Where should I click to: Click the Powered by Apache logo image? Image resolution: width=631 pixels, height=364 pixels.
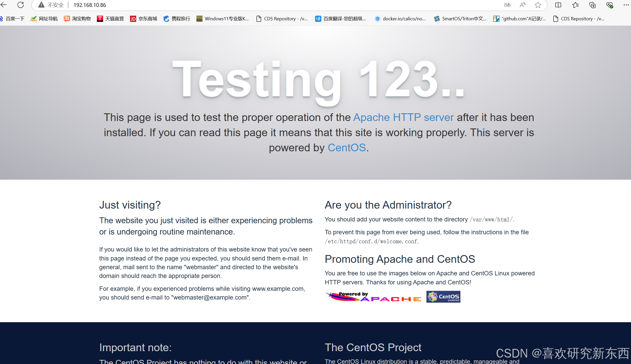pos(373,297)
